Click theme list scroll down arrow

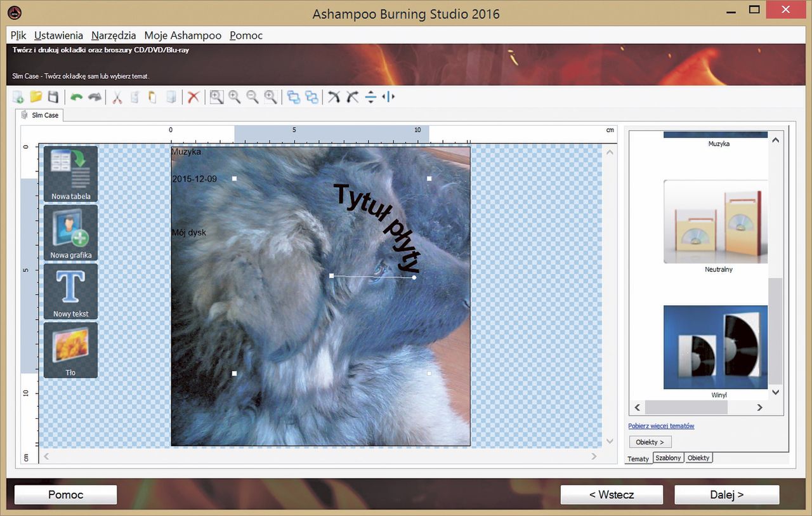[775, 393]
